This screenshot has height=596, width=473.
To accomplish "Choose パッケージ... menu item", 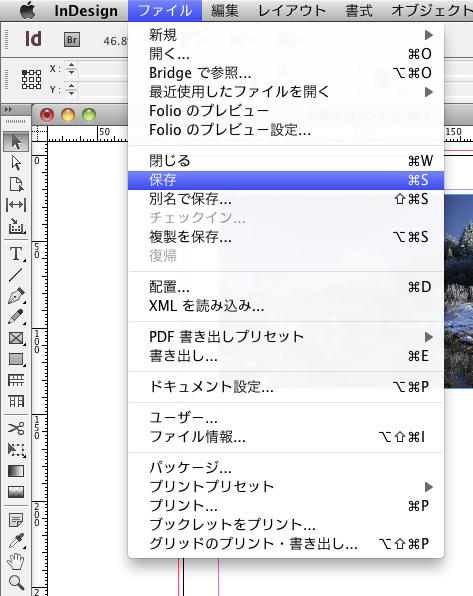I will pos(286,468).
